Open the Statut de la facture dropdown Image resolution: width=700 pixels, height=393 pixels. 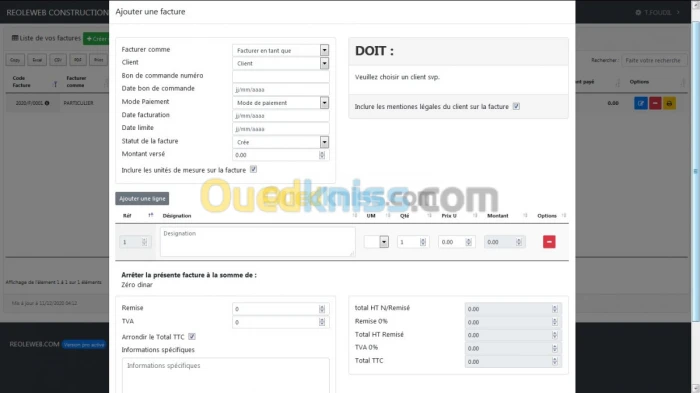[280, 142]
